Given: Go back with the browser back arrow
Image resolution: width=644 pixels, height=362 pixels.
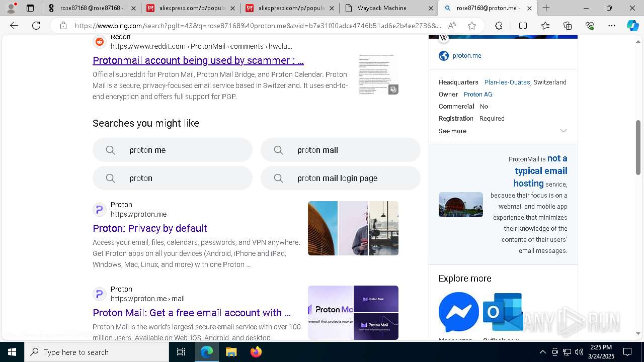Looking at the screenshot, I should point(14,26).
